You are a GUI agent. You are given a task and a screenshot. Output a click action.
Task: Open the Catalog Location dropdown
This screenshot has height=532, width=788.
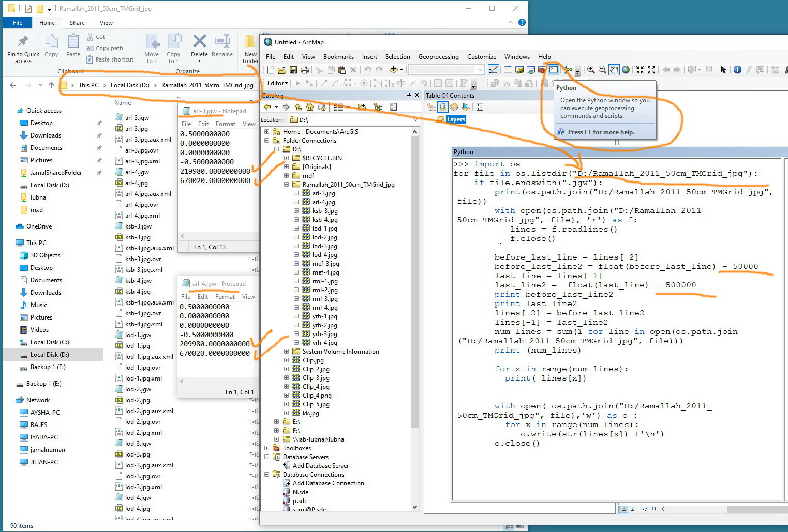tap(415, 120)
